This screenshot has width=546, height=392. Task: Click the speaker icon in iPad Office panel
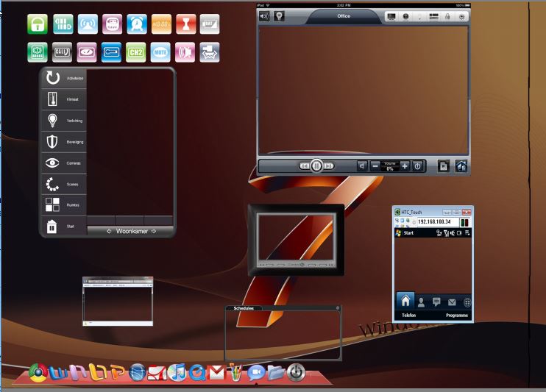point(264,16)
